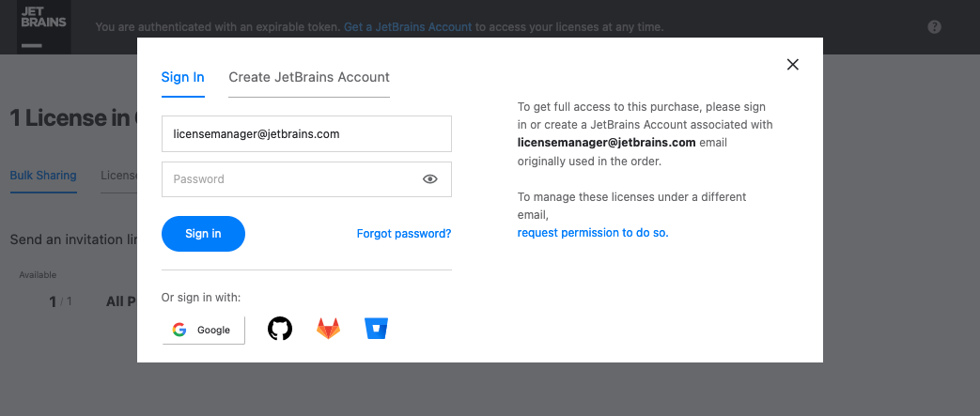Switch to the Sign In tab
Viewport: 980px width, 416px height.
[182, 77]
